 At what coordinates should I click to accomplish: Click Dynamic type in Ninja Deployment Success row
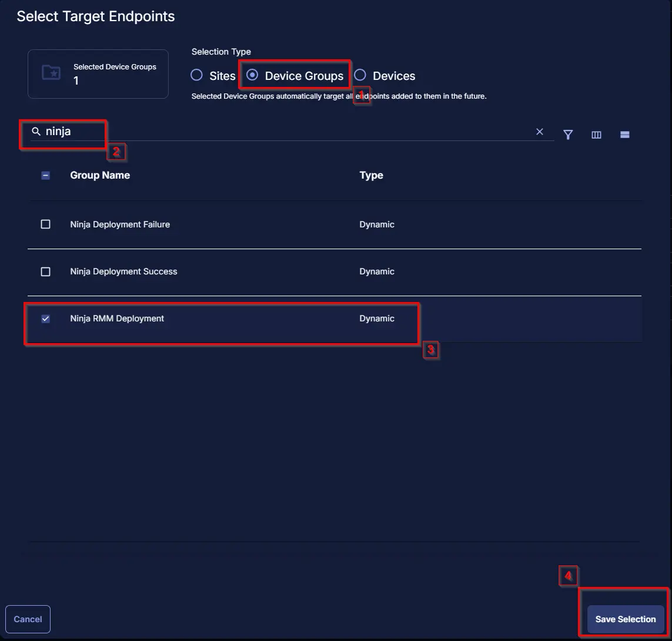pyautogui.click(x=377, y=271)
